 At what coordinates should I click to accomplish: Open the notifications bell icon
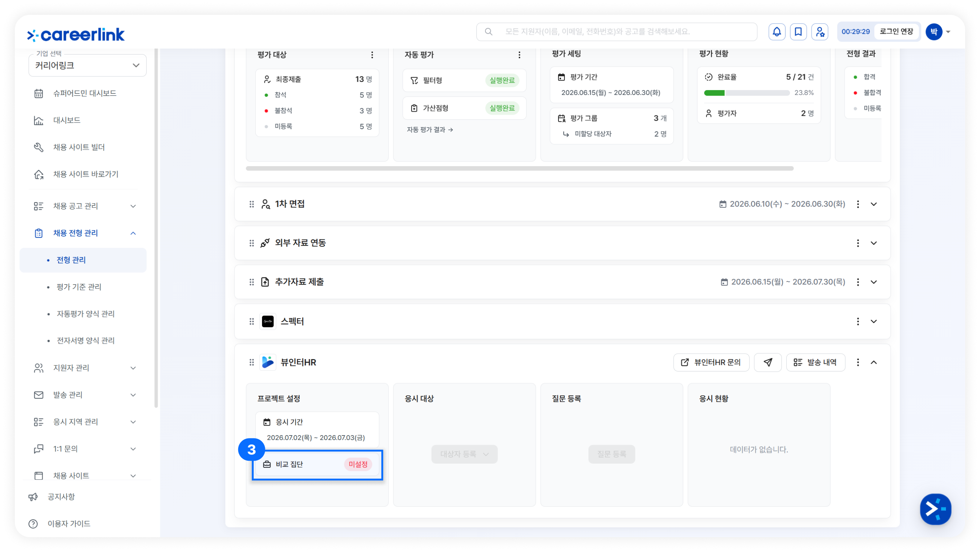click(777, 32)
